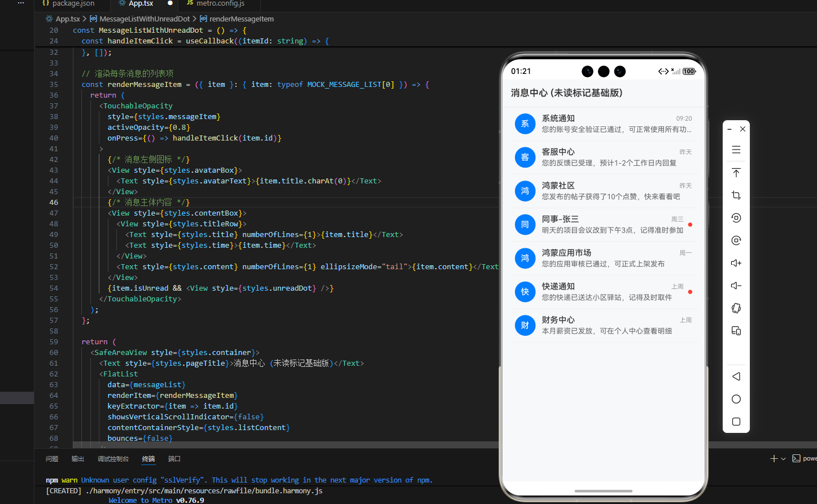Open the 鸿蒙应用市场 message in emulator
Viewport: 817px width, 504px height.
click(x=603, y=258)
